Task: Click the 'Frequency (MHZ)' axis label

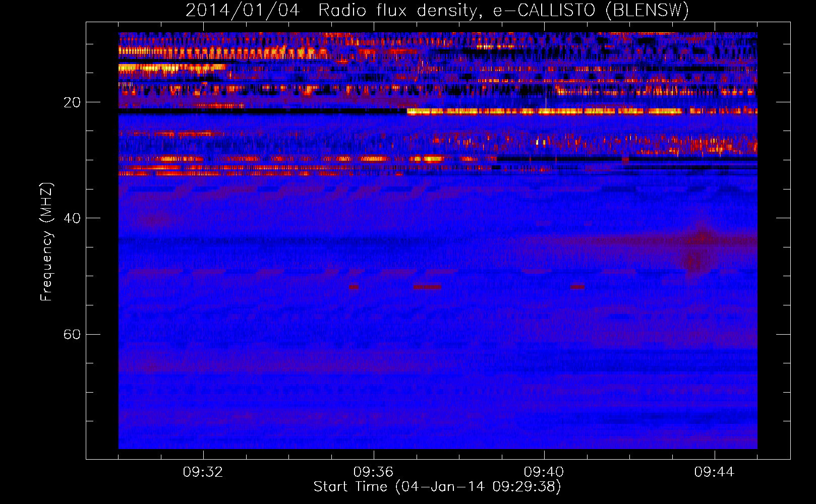Action: pos(46,241)
